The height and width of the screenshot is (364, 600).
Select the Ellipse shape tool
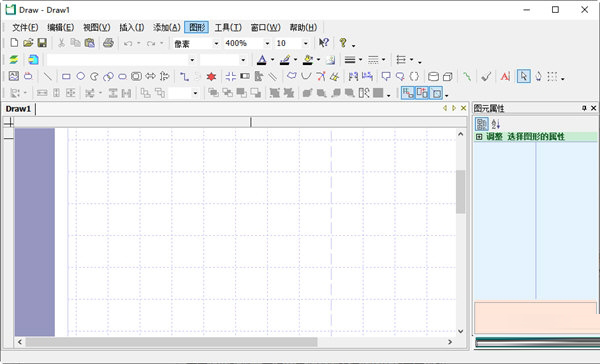click(80, 77)
